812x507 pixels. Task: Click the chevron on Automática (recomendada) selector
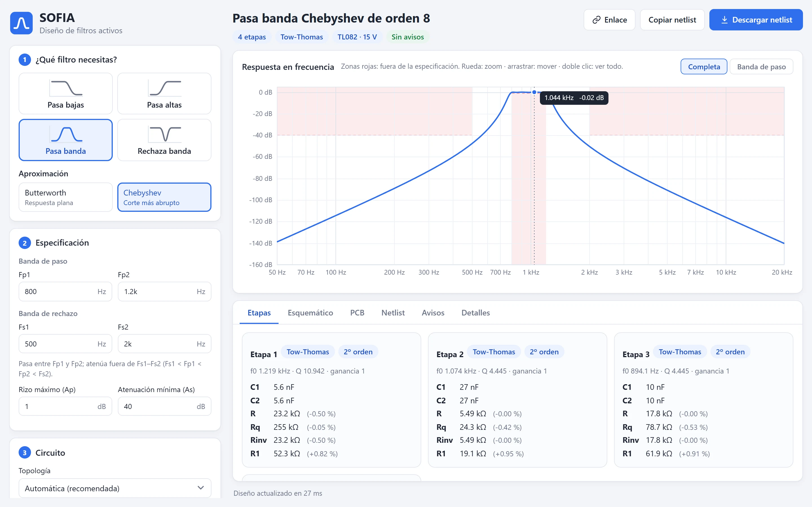point(201,488)
